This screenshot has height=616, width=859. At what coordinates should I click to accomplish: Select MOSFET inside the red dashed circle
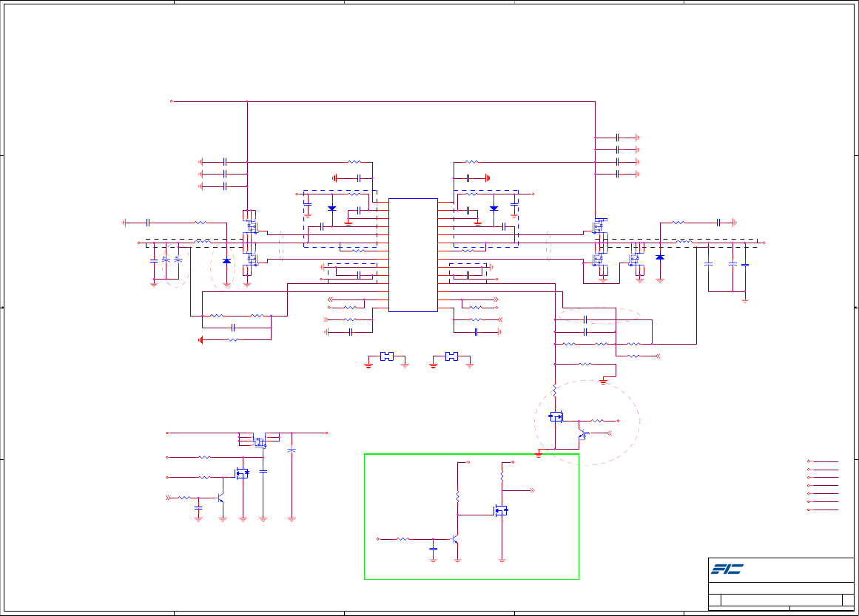[556, 416]
